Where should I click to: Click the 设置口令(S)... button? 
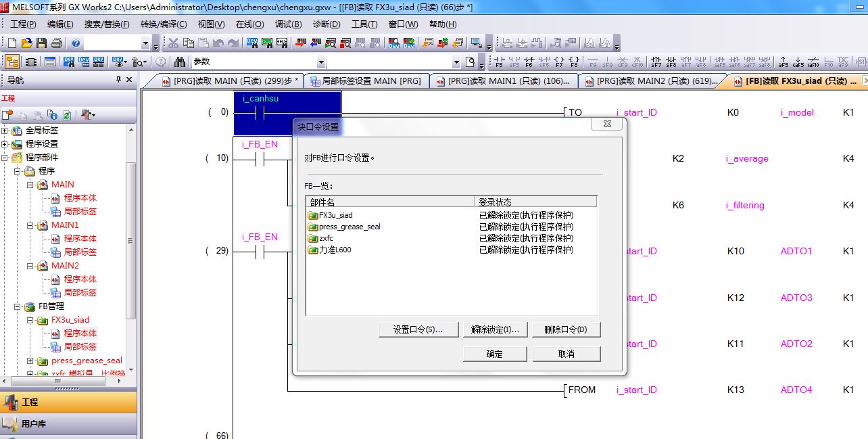pyautogui.click(x=418, y=330)
